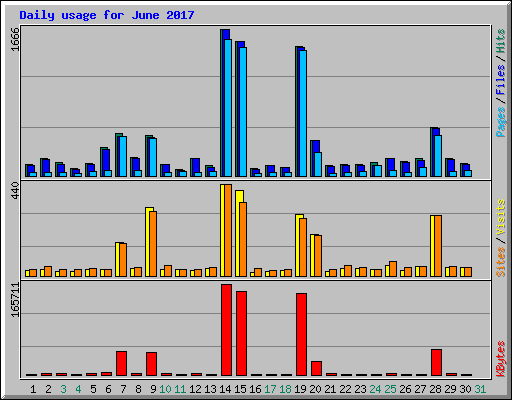Click the y-axis value 1666

[x=15, y=39]
